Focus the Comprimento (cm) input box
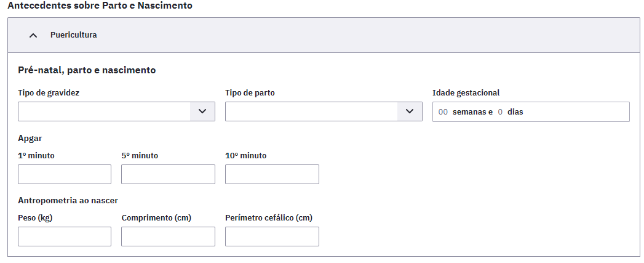644x263 pixels. click(168, 237)
